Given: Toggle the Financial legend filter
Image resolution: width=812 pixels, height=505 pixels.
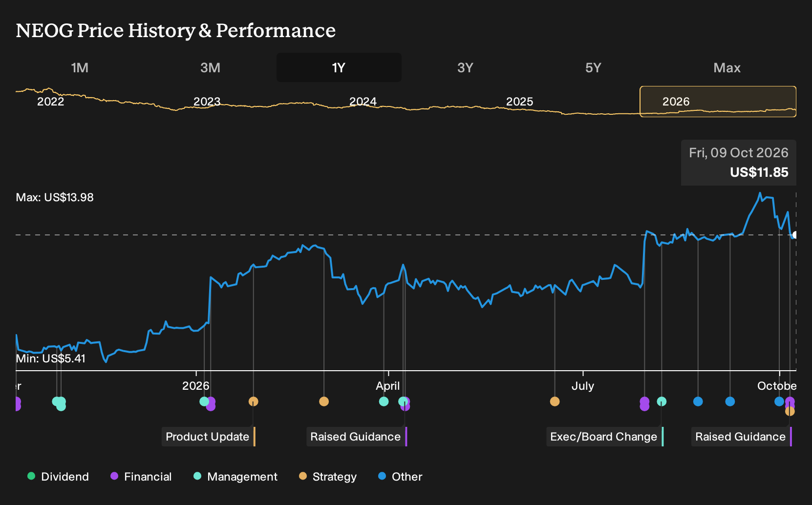Looking at the screenshot, I should [141, 477].
